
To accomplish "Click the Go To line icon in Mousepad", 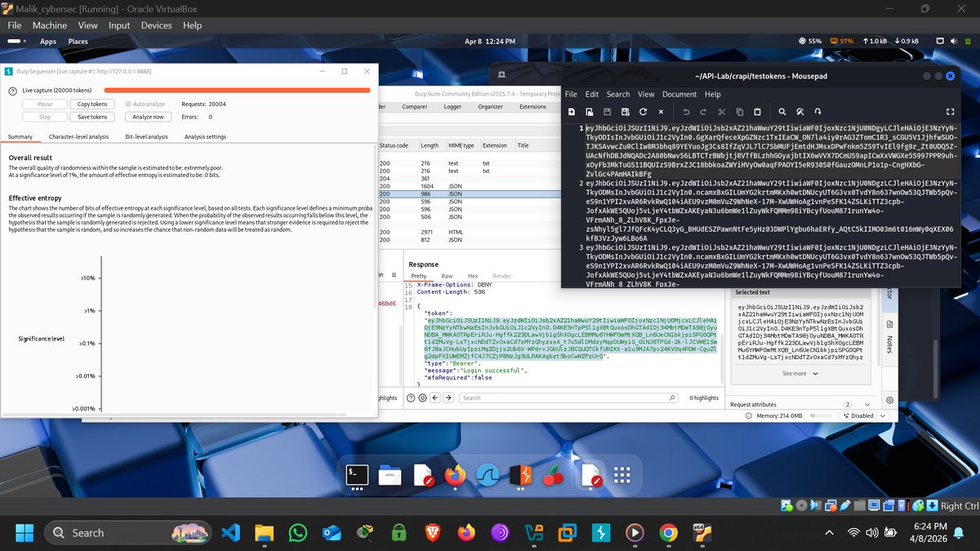I will (817, 111).
